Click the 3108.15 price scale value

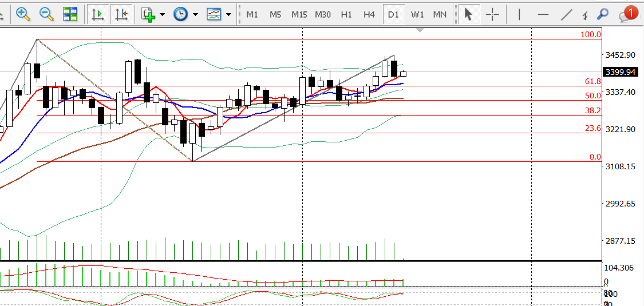(621, 166)
